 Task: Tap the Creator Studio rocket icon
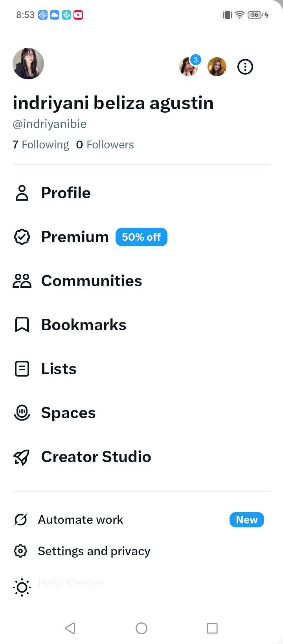click(x=22, y=457)
